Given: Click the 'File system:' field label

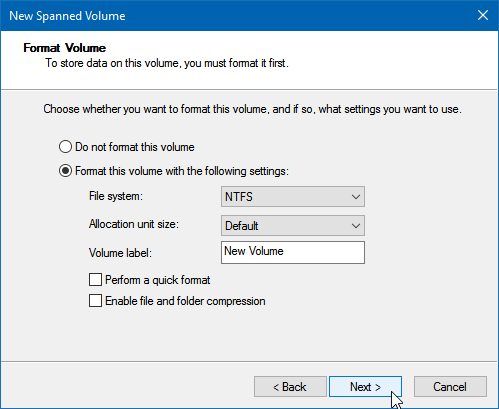Looking at the screenshot, I should point(116,196).
